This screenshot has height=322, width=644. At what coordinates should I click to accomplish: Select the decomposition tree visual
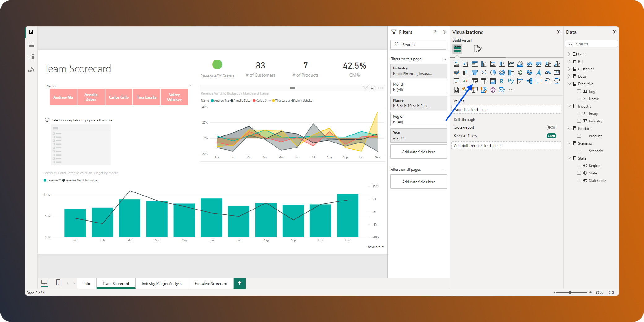pos(530,82)
